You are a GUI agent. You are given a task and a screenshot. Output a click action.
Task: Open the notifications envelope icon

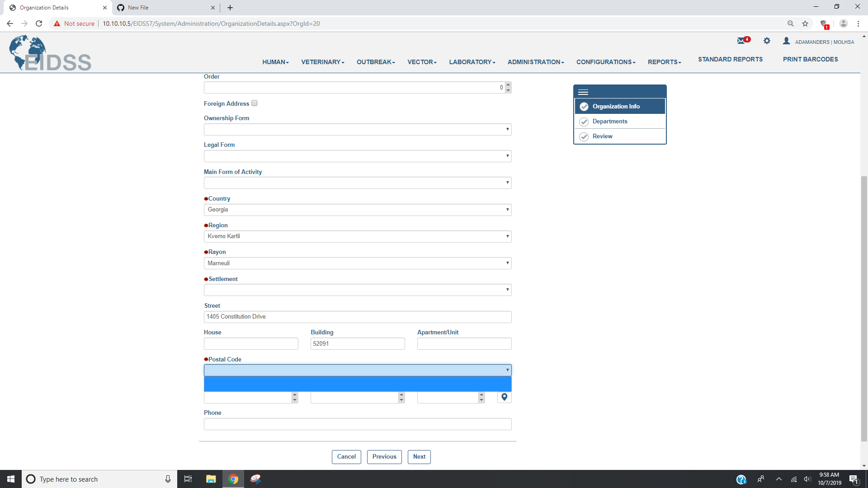coord(742,41)
